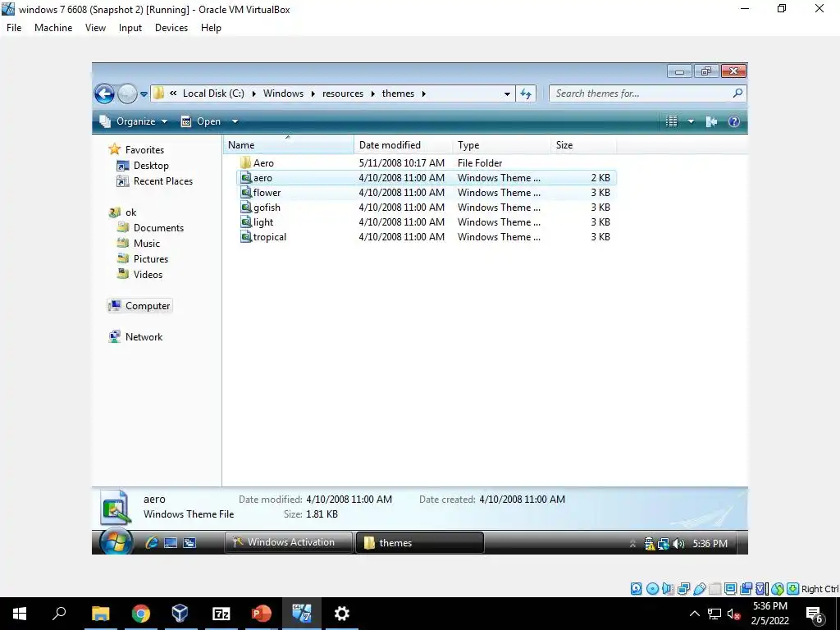Sort files by Name column
The height and width of the screenshot is (630, 840).
(x=288, y=145)
